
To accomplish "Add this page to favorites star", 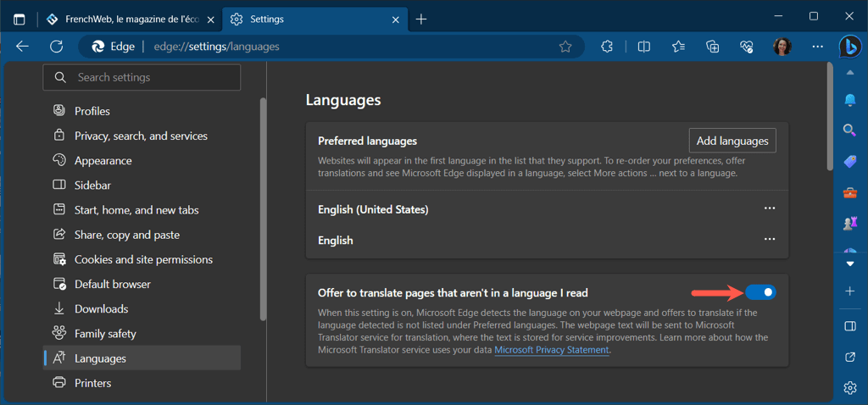I will 565,47.
